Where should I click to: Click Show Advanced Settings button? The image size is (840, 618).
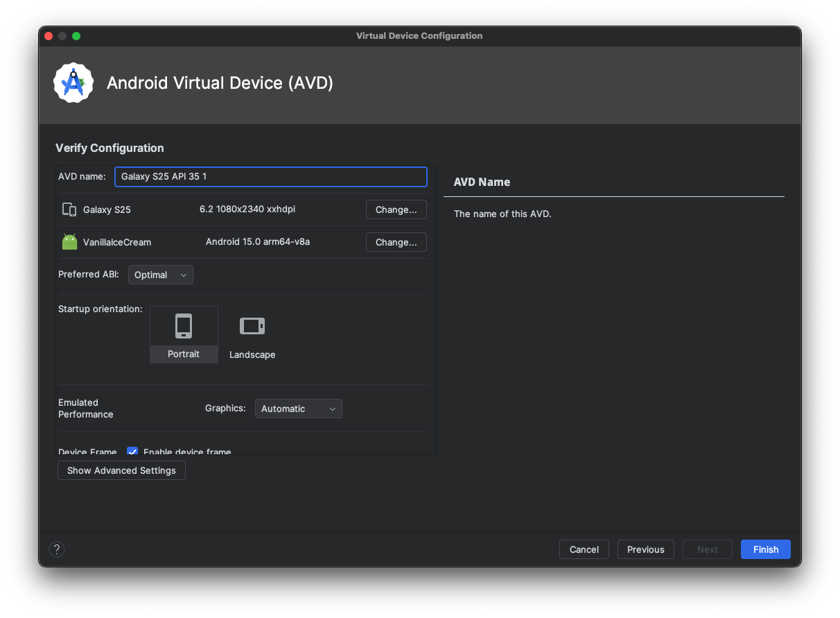121,470
